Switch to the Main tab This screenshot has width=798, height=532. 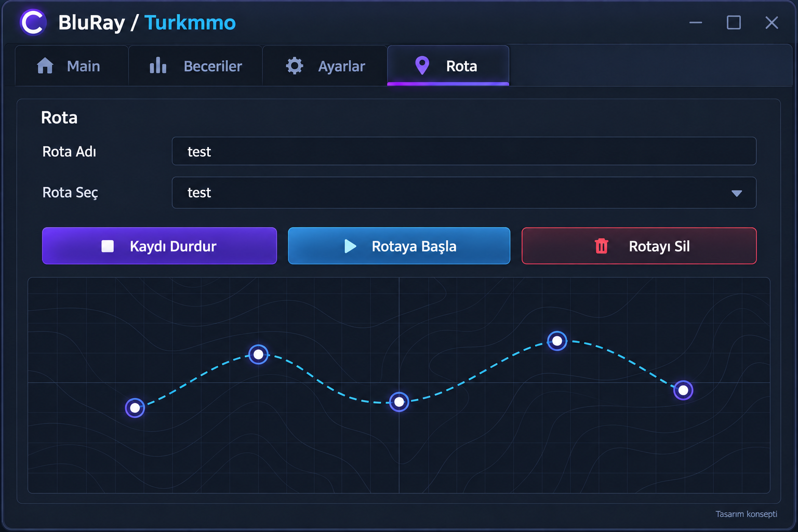tap(72, 65)
